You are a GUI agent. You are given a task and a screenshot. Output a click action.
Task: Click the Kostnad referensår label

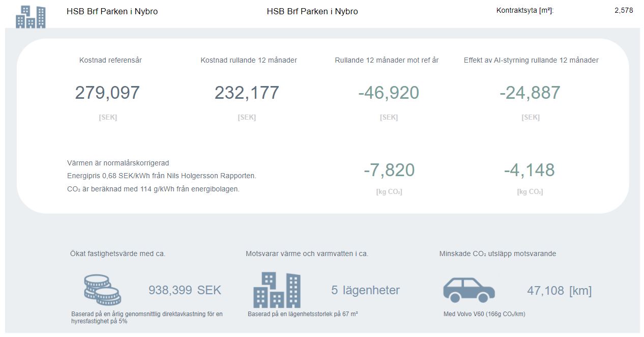click(110, 60)
